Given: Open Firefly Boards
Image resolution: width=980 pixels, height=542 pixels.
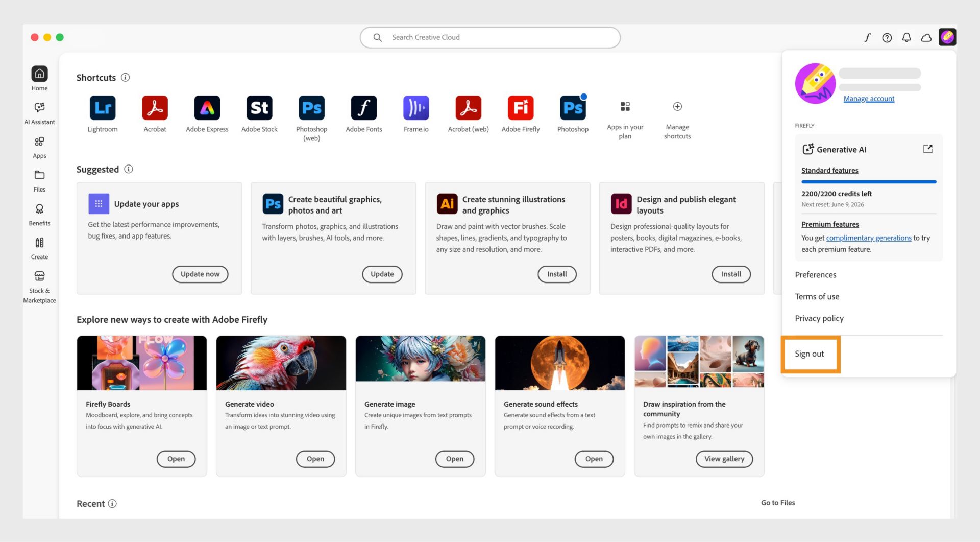Looking at the screenshot, I should click(x=176, y=459).
